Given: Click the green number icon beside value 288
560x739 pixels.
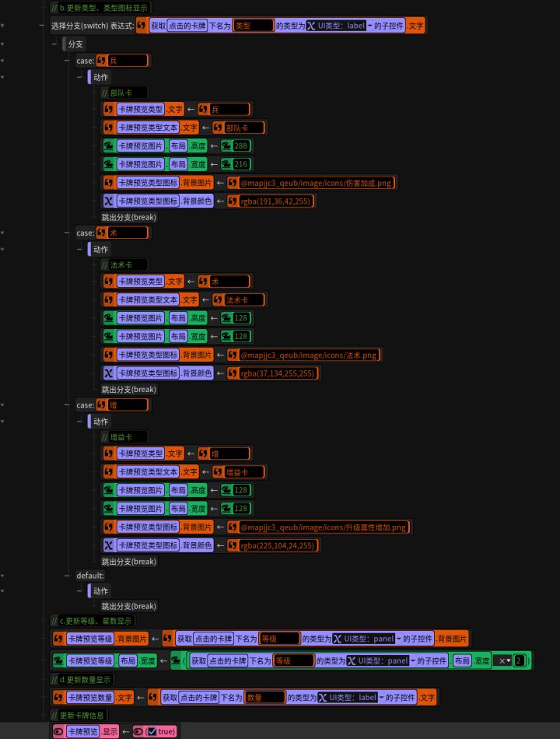Looking at the screenshot, I should tap(227, 145).
